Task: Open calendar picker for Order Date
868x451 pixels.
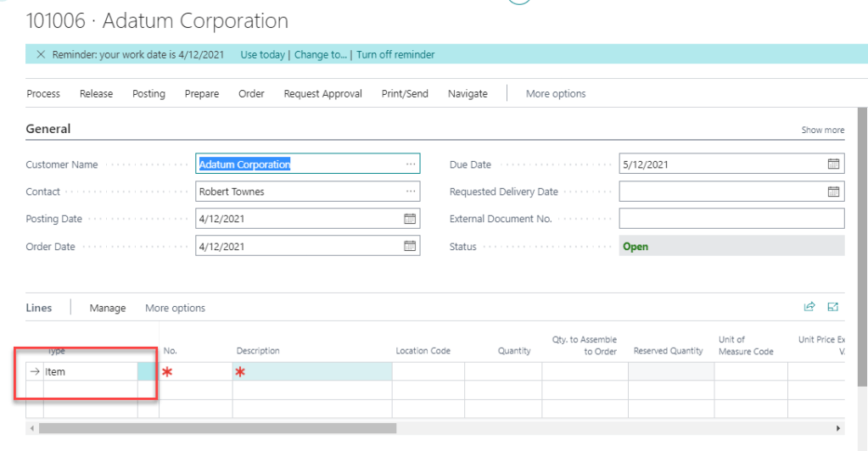Action: (x=410, y=246)
